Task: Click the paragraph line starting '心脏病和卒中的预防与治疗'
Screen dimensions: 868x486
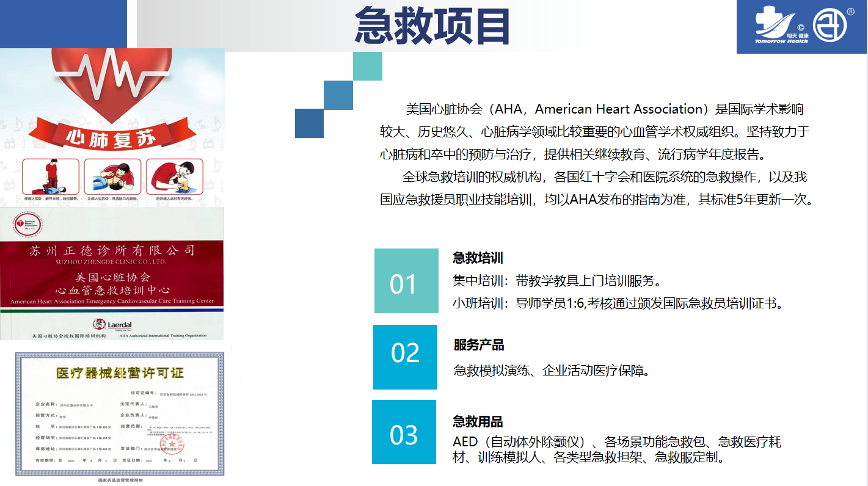Action: [573, 153]
